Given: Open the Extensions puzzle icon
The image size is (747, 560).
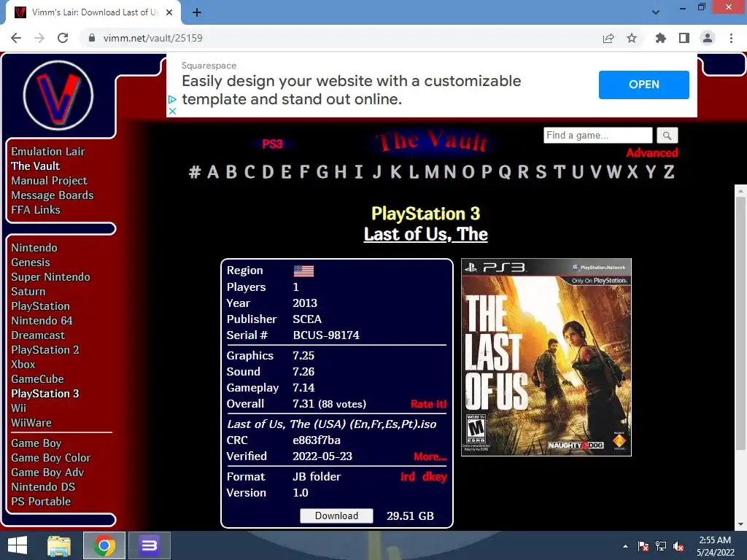Looking at the screenshot, I should click(660, 38).
